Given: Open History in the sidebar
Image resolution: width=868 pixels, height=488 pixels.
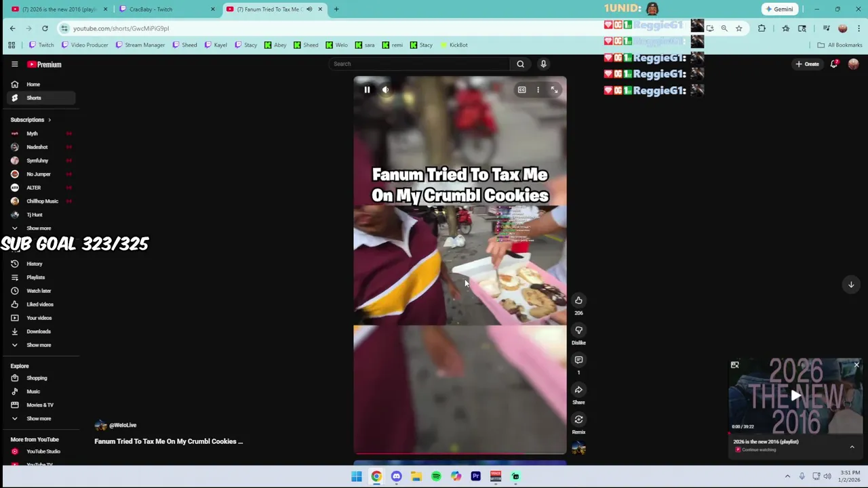Looking at the screenshot, I should [x=41, y=264].
